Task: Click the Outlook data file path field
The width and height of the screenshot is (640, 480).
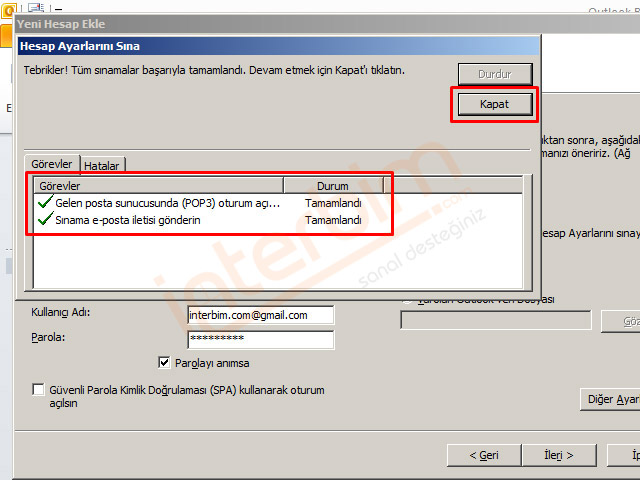Action: (495, 320)
